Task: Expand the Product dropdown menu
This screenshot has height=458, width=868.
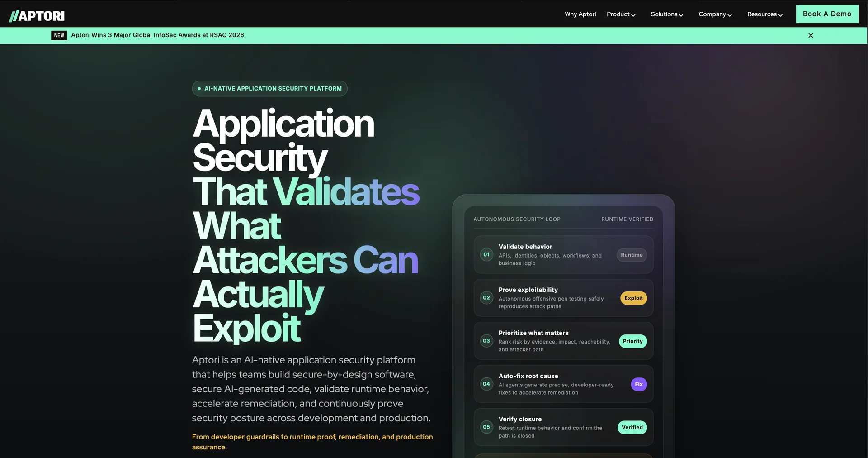Action: tap(621, 14)
